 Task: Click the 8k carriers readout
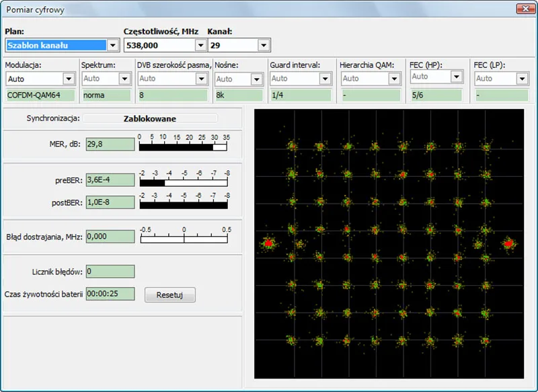point(239,95)
